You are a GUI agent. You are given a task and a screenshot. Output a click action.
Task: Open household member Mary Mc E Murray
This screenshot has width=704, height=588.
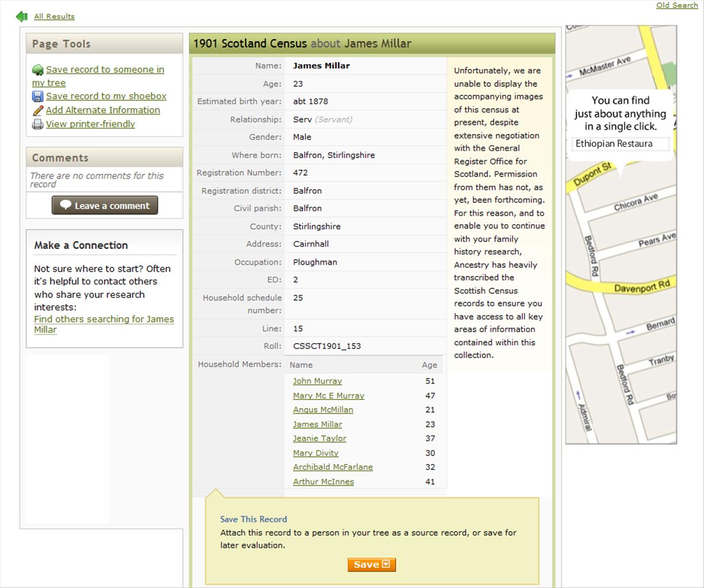pyautogui.click(x=328, y=395)
